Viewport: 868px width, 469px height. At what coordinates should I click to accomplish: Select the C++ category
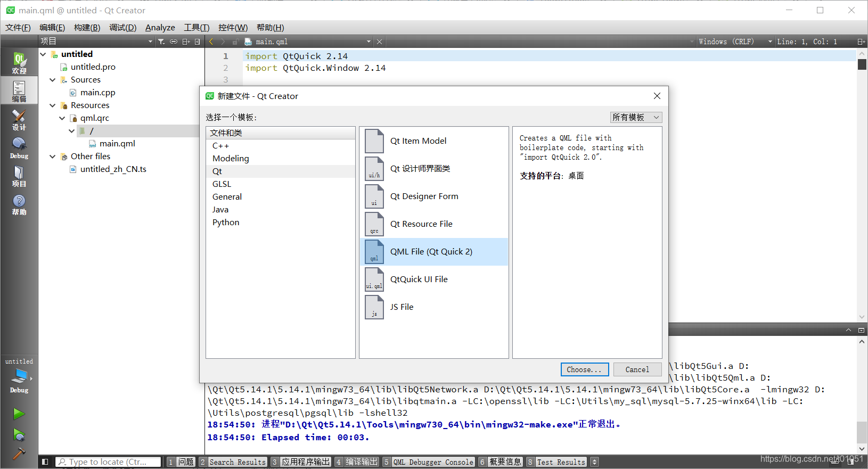(x=280, y=146)
